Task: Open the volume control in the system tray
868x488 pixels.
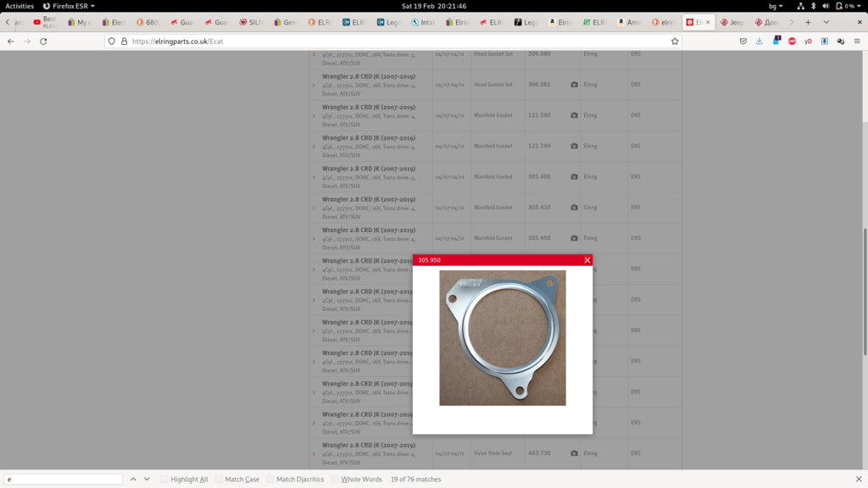Action: pos(826,6)
